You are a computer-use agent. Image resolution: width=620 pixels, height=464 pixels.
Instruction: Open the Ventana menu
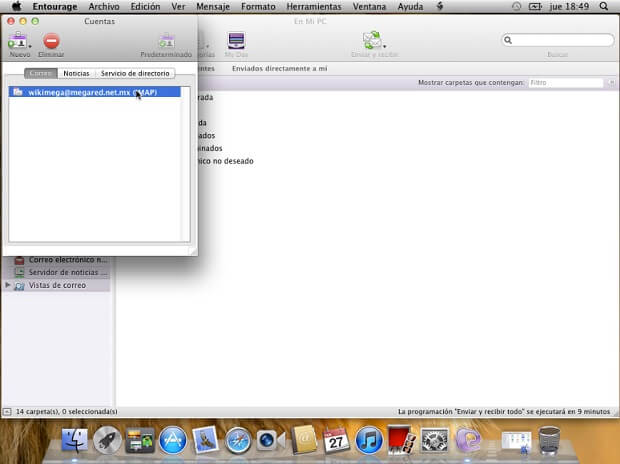point(369,7)
